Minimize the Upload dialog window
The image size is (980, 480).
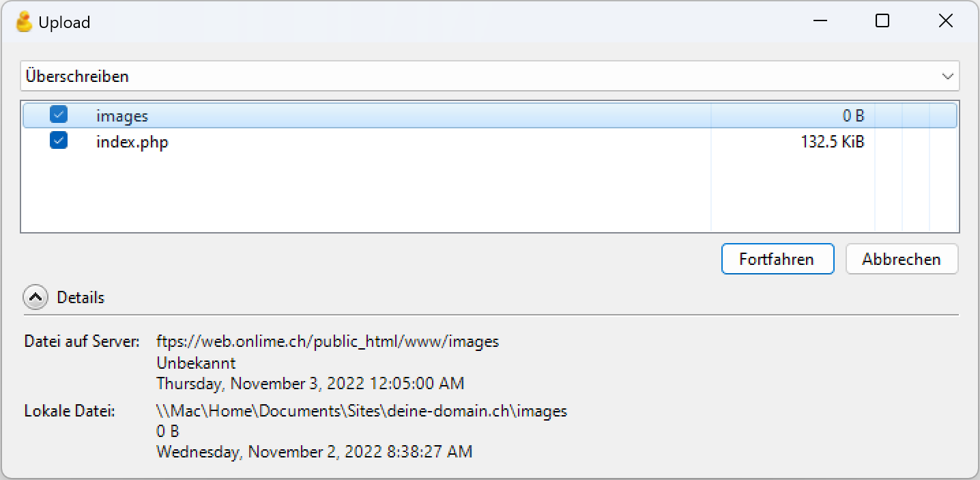pos(820,22)
